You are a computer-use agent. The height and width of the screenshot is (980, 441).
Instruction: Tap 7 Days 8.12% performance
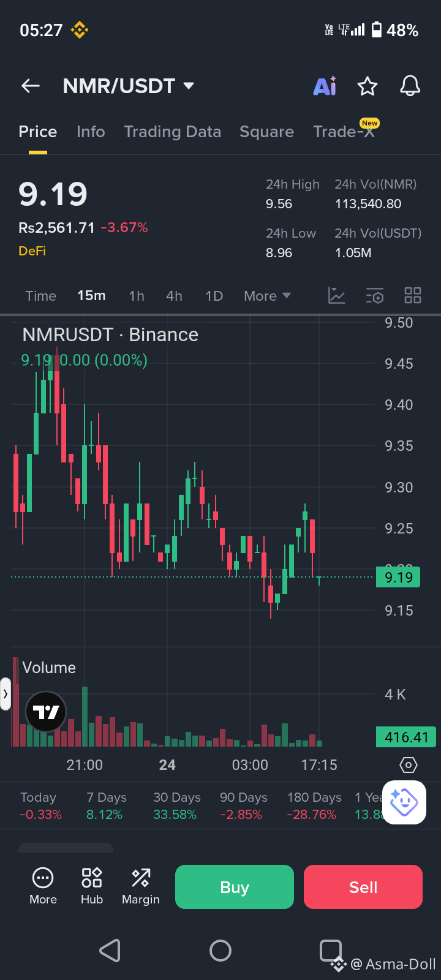click(106, 805)
